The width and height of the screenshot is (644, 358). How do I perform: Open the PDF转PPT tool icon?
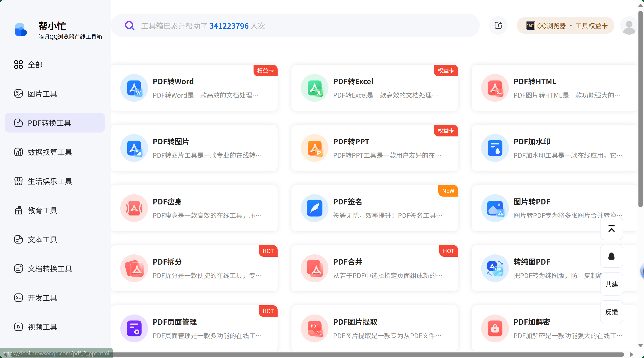(x=314, y=148)
